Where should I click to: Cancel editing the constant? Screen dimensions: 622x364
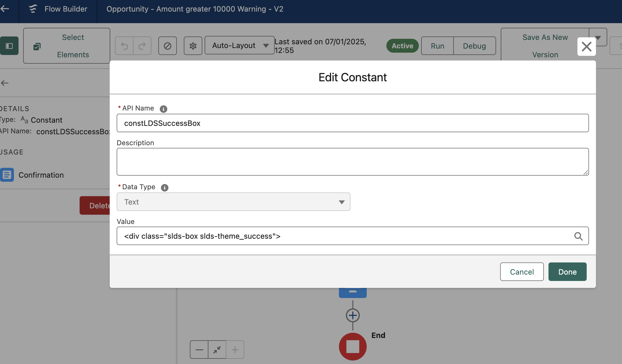click(522, 272)
